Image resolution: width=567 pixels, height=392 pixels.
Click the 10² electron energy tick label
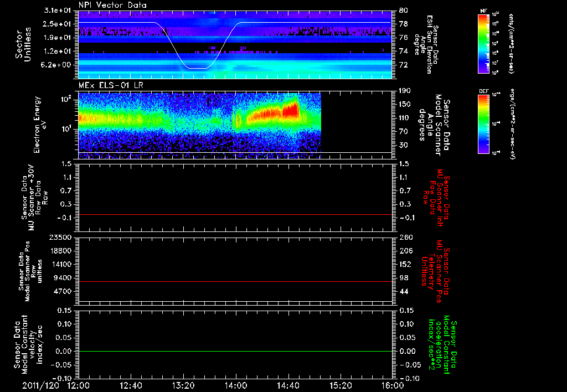66,99
